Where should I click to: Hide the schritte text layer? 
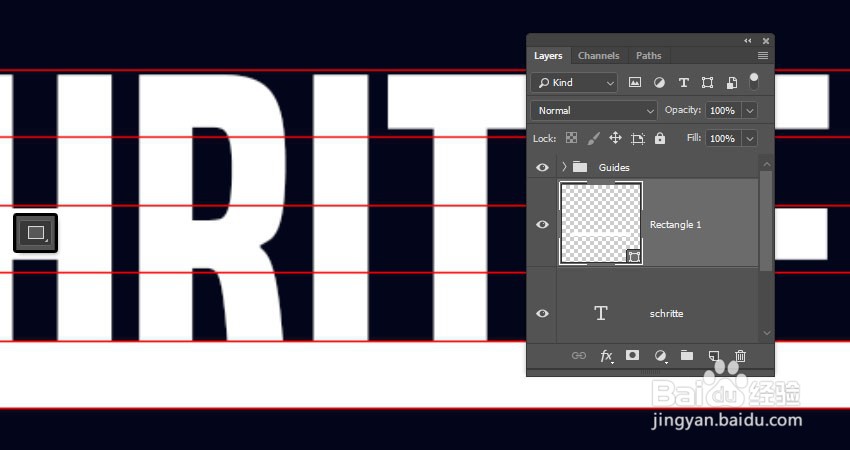(542, 313)
